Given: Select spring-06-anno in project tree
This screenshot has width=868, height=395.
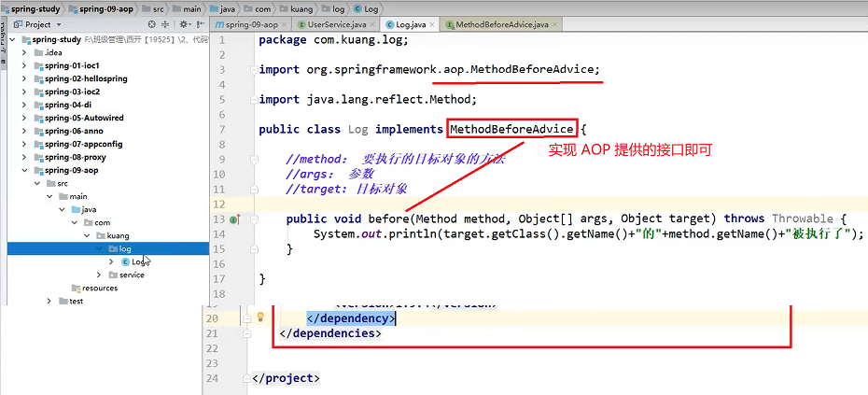Looking at the screenshot, I should pyautogui.click(x=74, y=131).
